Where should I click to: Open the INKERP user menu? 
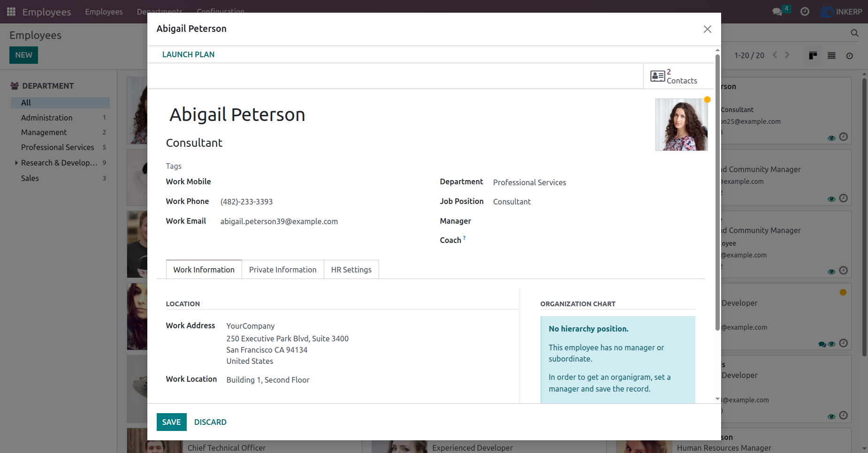(x=841, y=12)
